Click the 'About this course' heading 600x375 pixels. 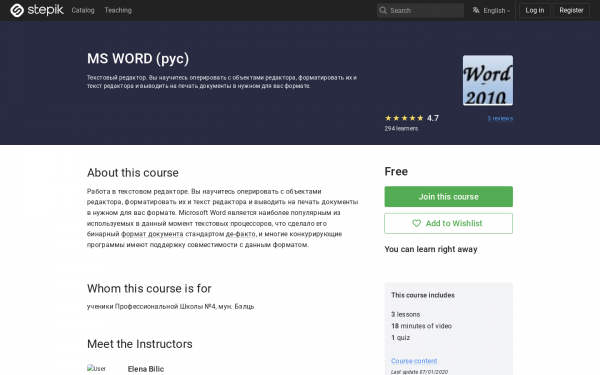click(133, 173)
